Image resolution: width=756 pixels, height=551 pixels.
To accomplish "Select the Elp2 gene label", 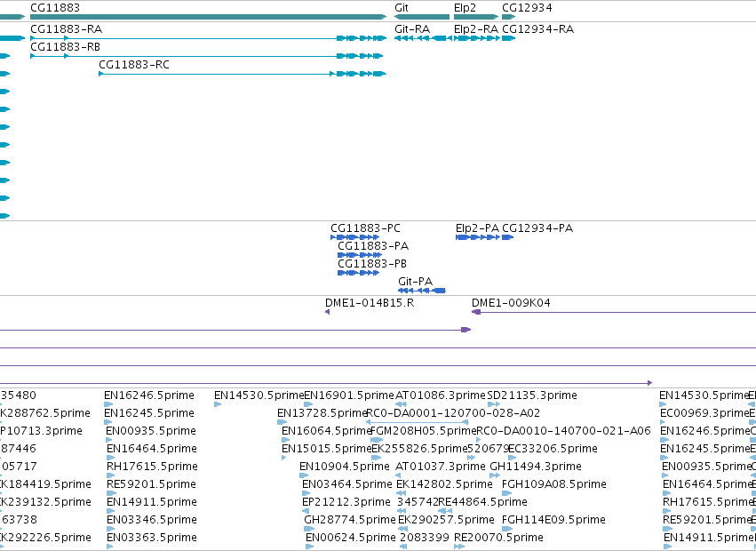I will 465,8.
